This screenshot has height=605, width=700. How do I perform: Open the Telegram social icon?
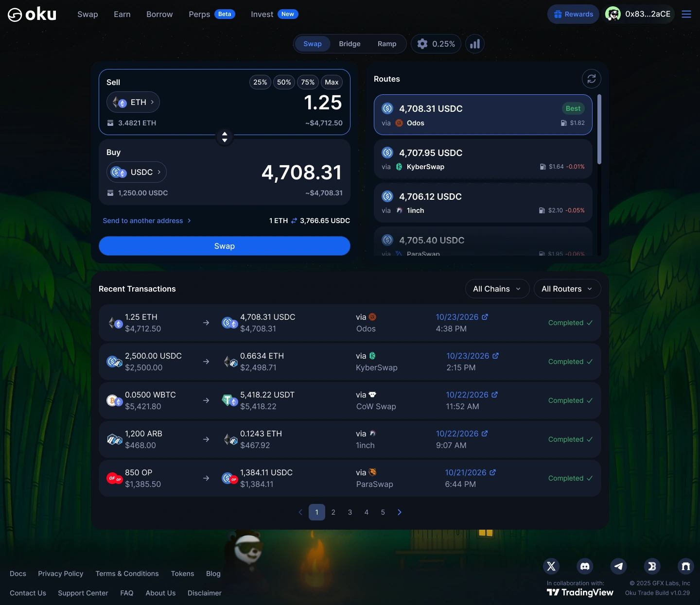coord(618,566)
